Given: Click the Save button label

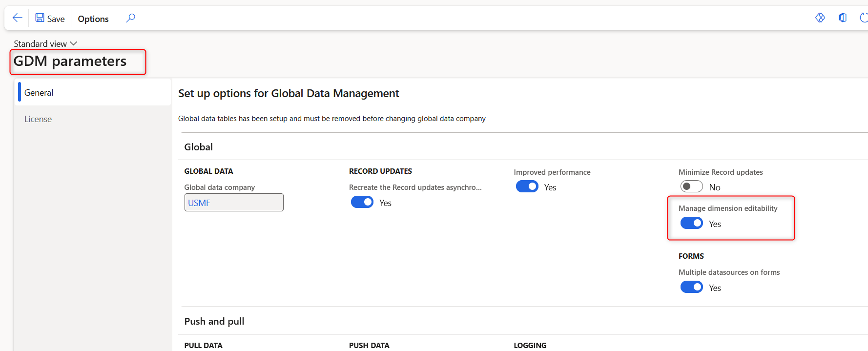Looking at the screenshot, I should pos(56,19).
